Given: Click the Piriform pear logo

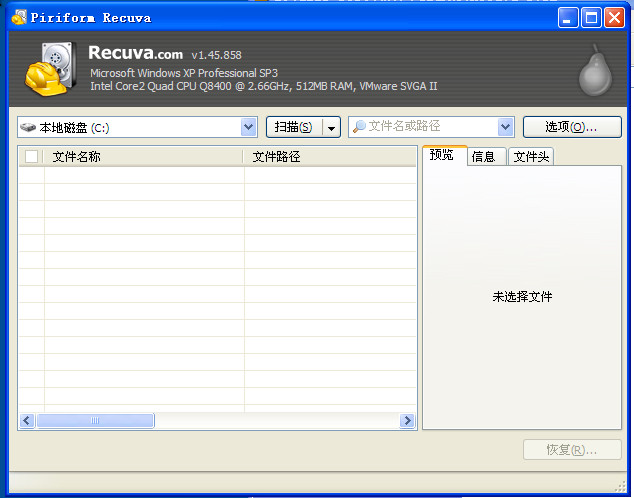Looking at the screenshot, I should click(595, 70).
